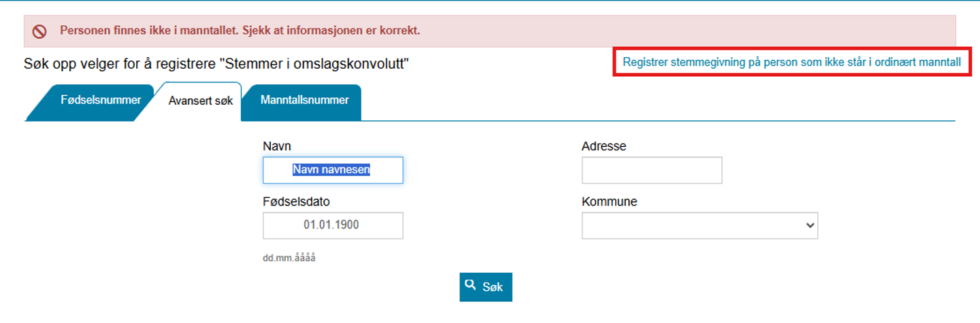The height and width of the screenshot is (323, 980).
Task: Click the red prohibition icon in the error banner
Action: [x=40, y=31]
